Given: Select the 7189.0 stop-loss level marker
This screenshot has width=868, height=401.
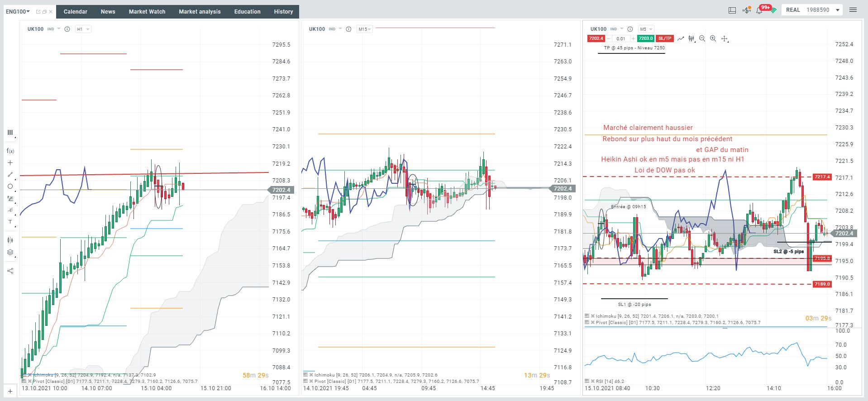Looking at the screenshot, I should (x=822, y=284).
